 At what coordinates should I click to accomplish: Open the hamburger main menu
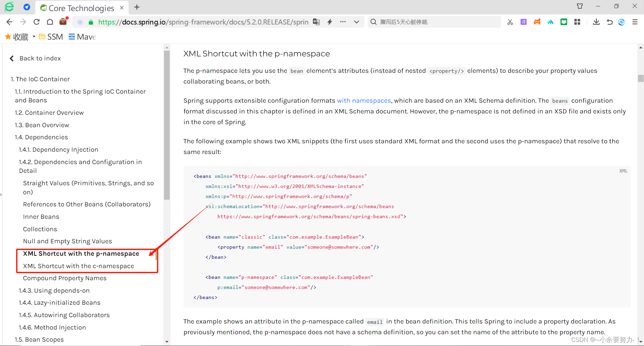(x=635, y=22)
